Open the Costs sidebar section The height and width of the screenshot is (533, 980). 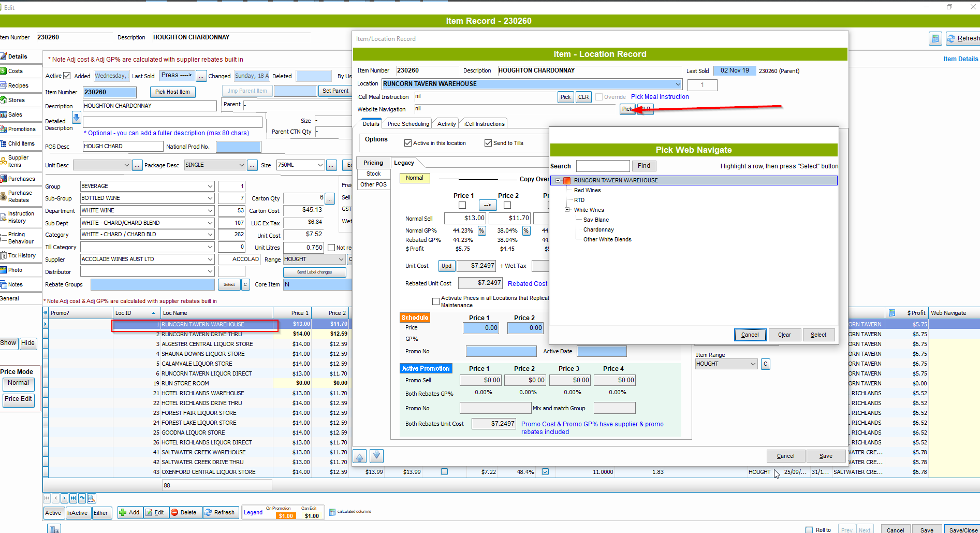click(x=16, y=71)
